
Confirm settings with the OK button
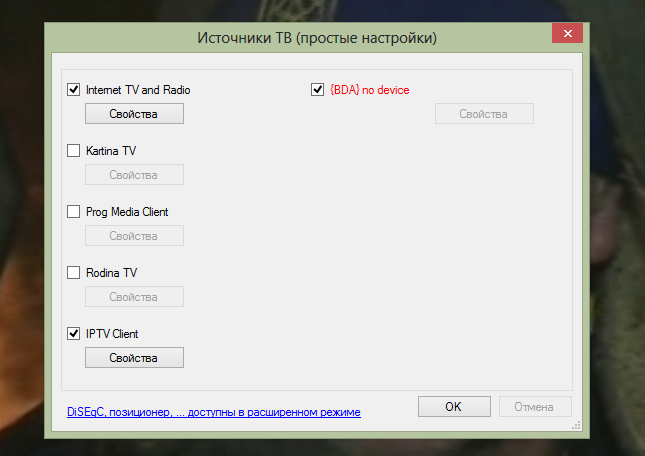(x=453, y=407)
